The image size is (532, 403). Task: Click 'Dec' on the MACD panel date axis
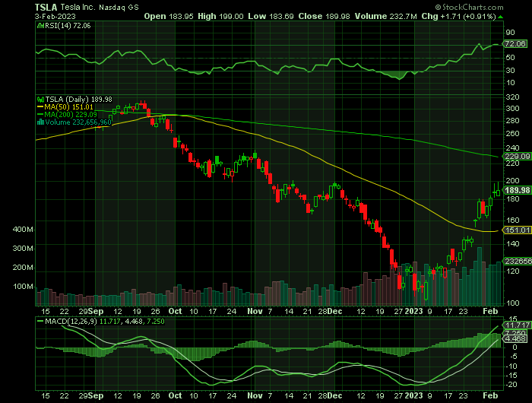tap(335, 395)
